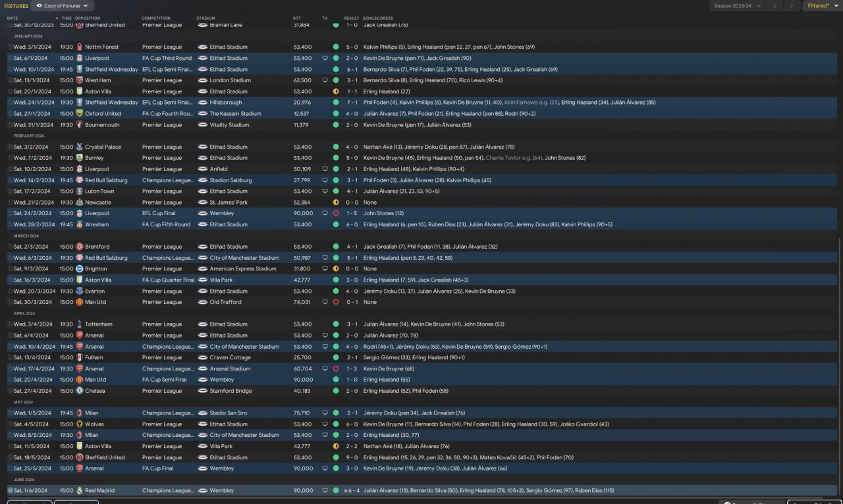
Task: Click the Tottenham club badge
Action: pyautogui.click(x=80, y=324)
